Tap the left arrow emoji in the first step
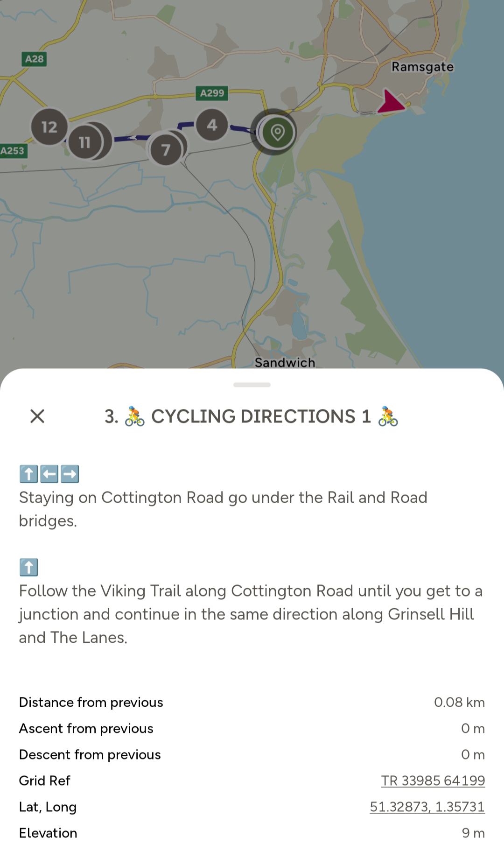 tap(49, 474)
